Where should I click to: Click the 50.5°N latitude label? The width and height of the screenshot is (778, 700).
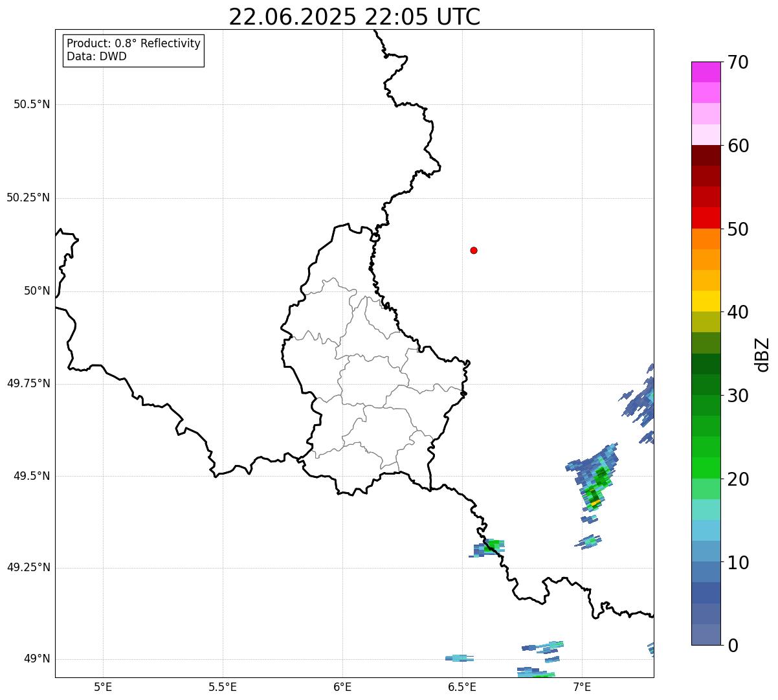tap(32, 104)
